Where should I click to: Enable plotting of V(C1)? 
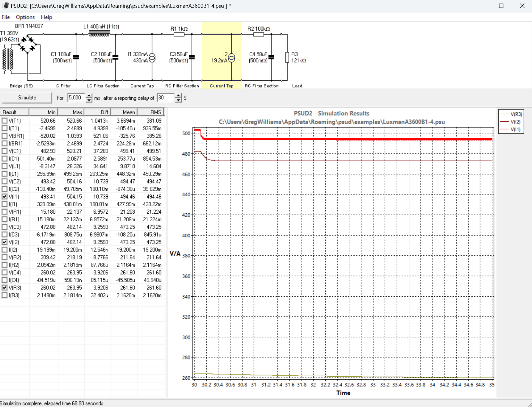pos(4,151)
